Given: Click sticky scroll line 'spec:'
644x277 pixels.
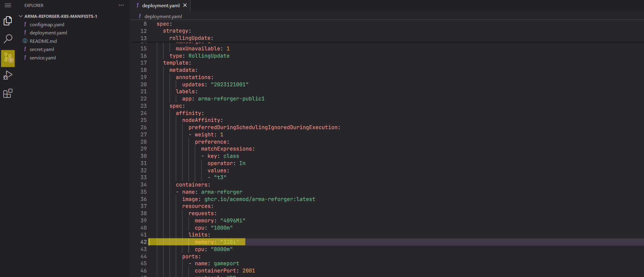Looking at the screenshot, I should click(164, 24).
